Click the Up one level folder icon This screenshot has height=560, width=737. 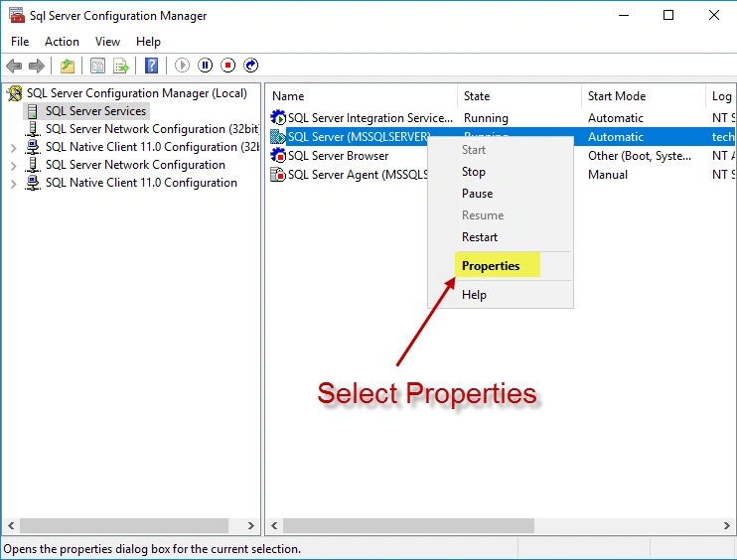[x=68, y=66]
